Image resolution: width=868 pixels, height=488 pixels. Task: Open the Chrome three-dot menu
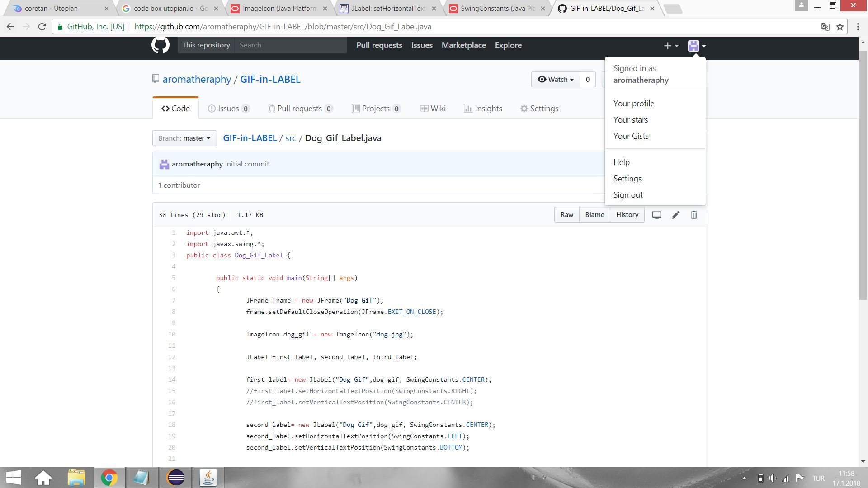pyautogui.click(x=858, y=27)
